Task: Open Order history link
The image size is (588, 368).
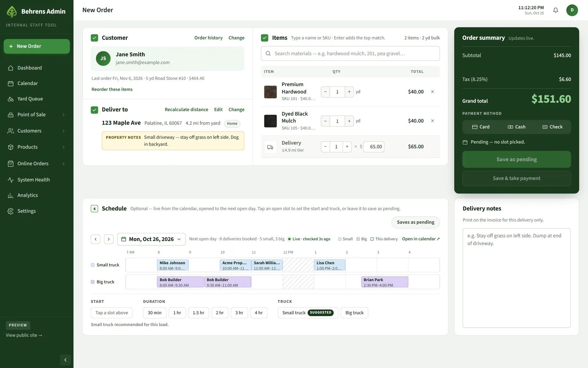Action: pos(208,38)
